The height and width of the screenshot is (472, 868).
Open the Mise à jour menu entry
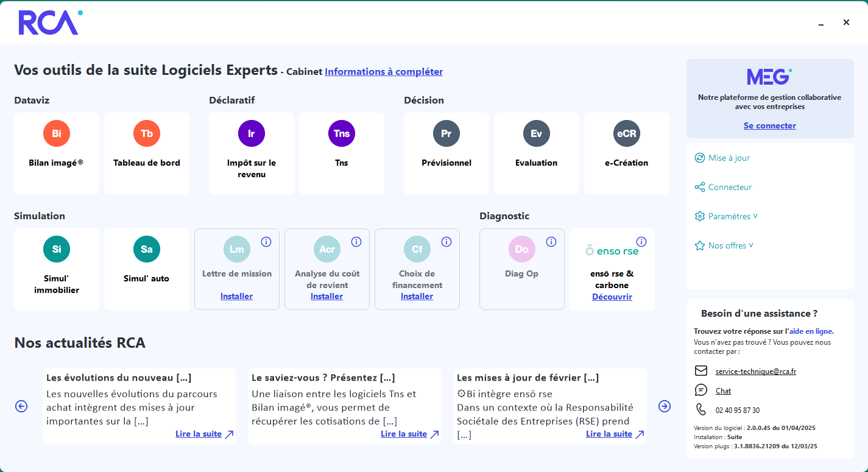point(729,158)
